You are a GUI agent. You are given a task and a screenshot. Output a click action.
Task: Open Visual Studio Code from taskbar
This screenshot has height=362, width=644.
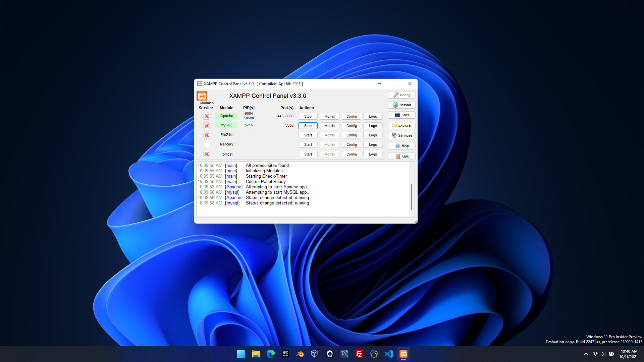388,354
